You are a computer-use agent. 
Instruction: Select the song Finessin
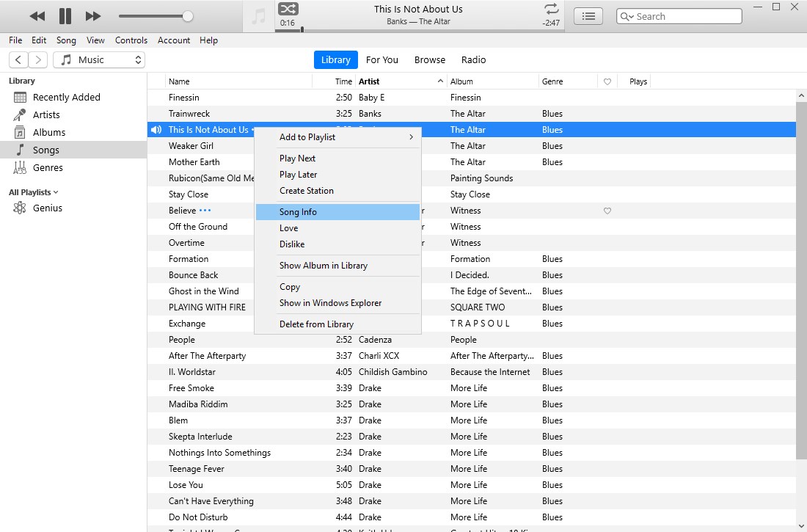click(183, 98)
